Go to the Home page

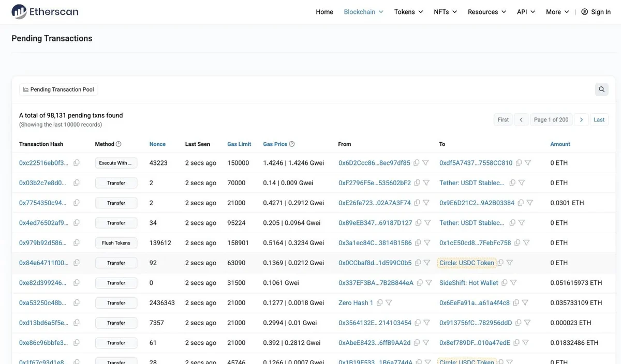click(324, 12)
